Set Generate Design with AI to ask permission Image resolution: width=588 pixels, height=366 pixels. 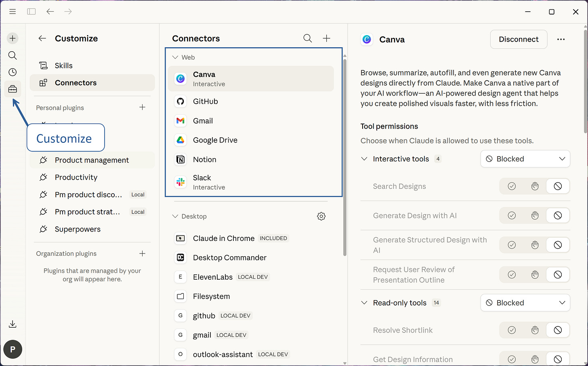[535, 215]
